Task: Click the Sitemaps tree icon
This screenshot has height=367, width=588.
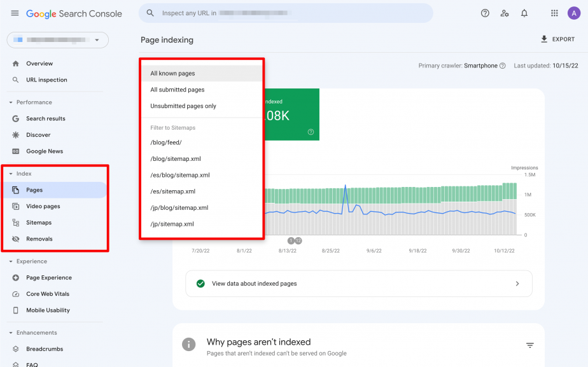Action: click(x=15, y=223)
